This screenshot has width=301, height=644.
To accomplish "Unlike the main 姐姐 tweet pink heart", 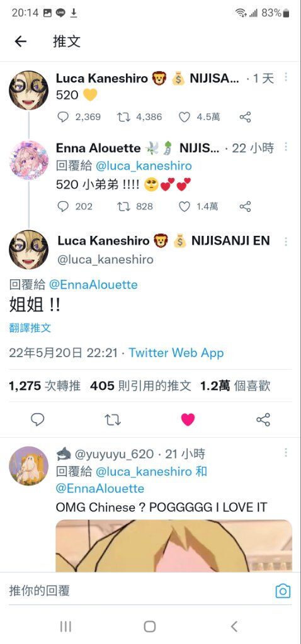I will 188,419.
